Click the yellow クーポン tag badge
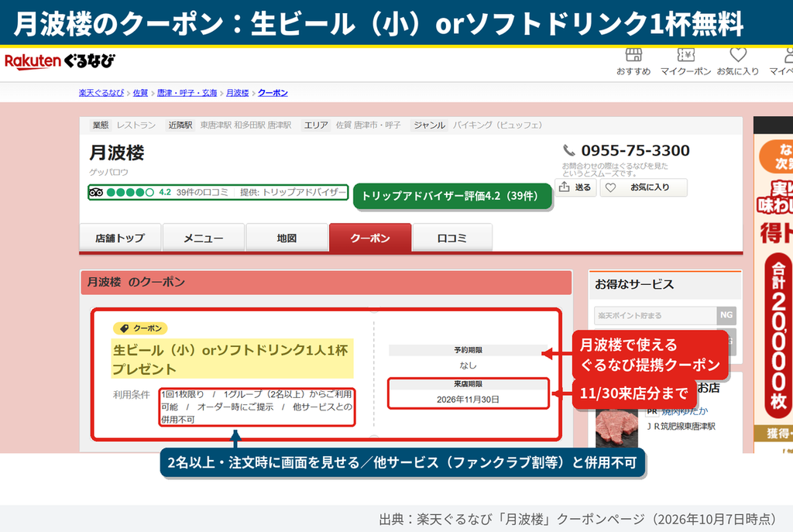Viewport: 793px width, 532px height. [x=140, y=328]
